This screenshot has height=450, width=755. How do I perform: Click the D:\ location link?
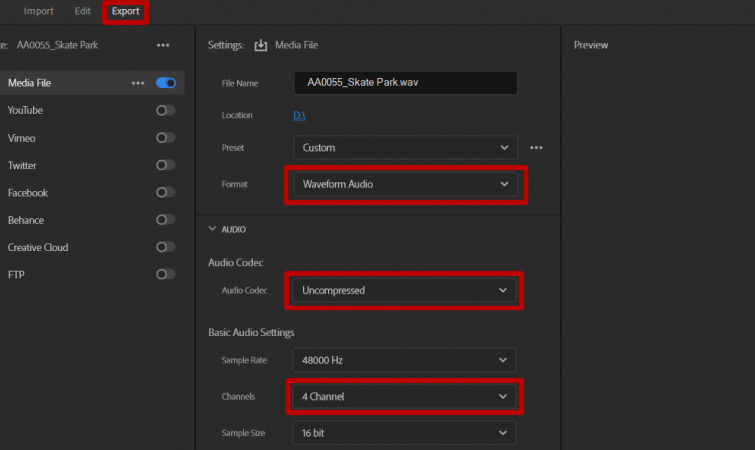pos(299,116)
